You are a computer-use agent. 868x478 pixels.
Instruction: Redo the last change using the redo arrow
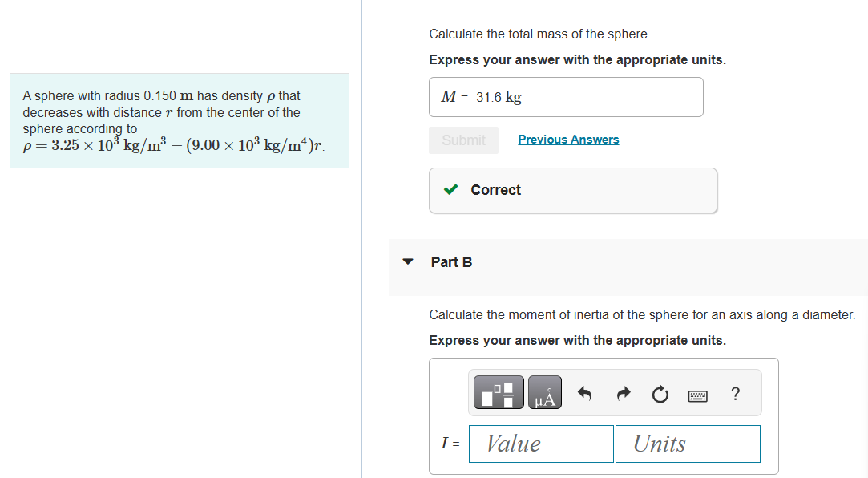click(x=623, y=392)
